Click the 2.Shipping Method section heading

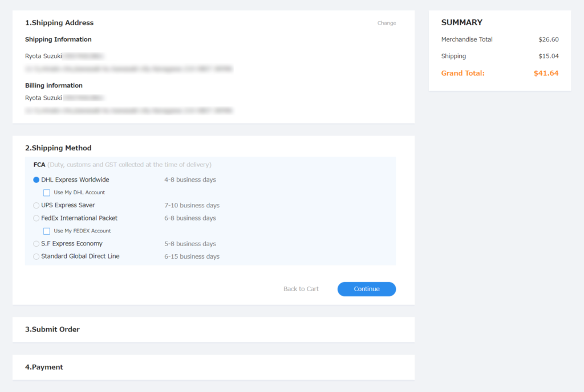click(58, 148)
